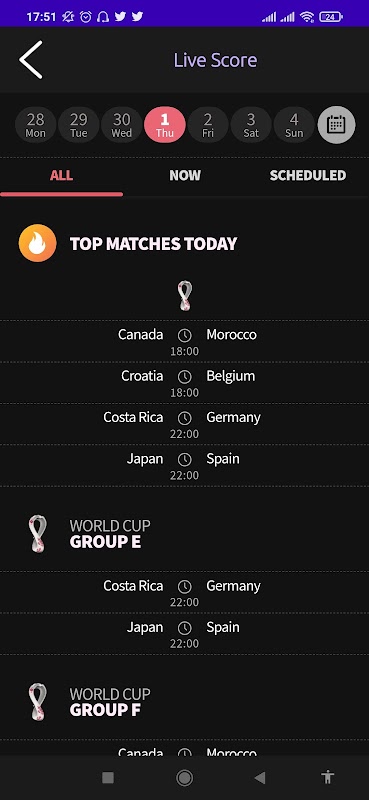Switch to the NOW tab
This screenshot has height=800, width=369.
pos(185,176)
